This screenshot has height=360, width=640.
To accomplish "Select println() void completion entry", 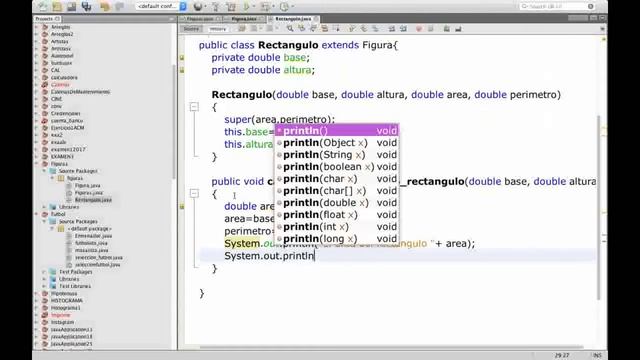I will click(336, 131).
